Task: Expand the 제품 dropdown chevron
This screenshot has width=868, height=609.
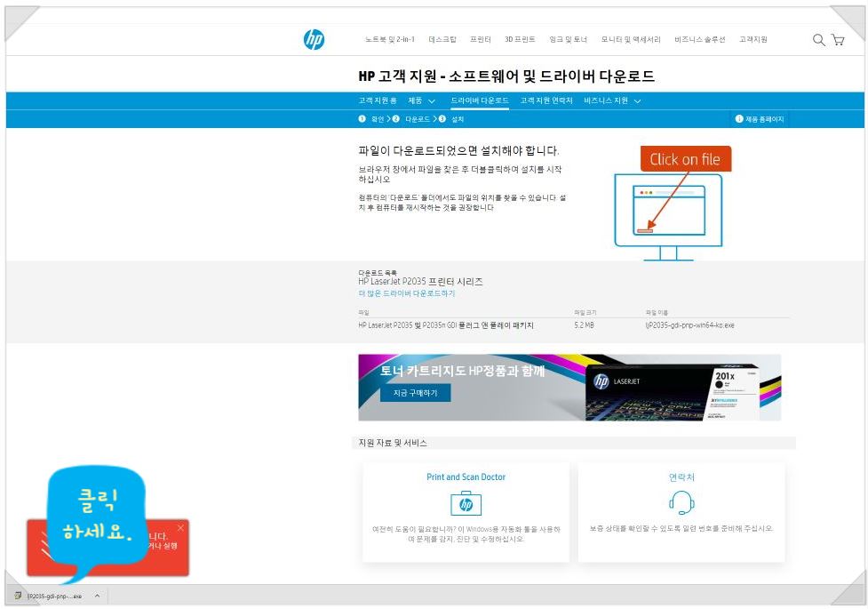Action: [432, 100]
